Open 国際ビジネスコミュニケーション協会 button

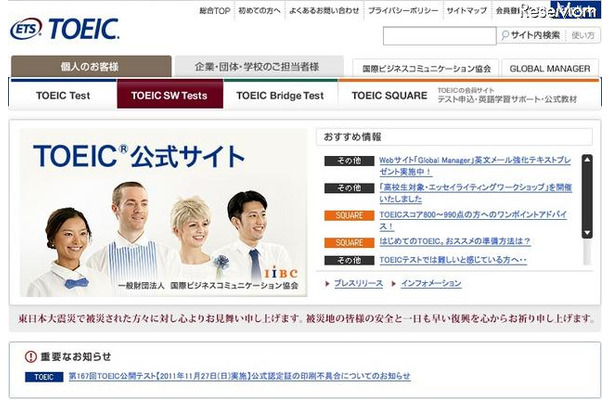click(x=426, y=68)
